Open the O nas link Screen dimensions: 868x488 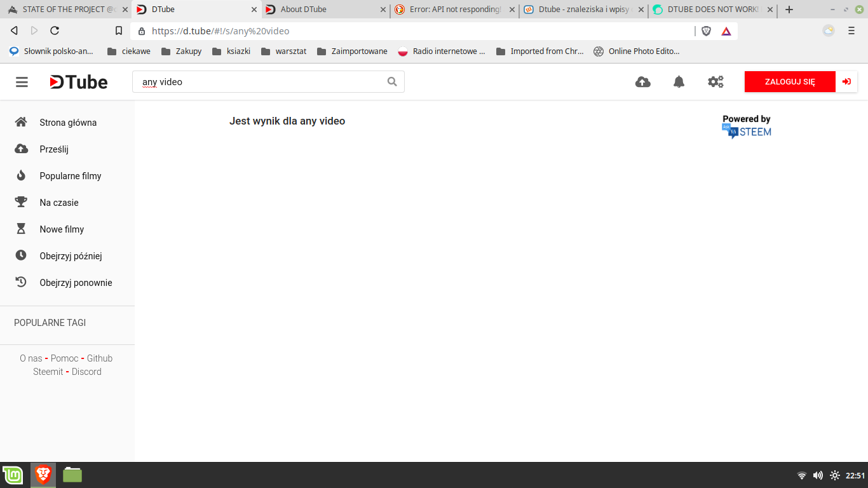coord(31,358)
